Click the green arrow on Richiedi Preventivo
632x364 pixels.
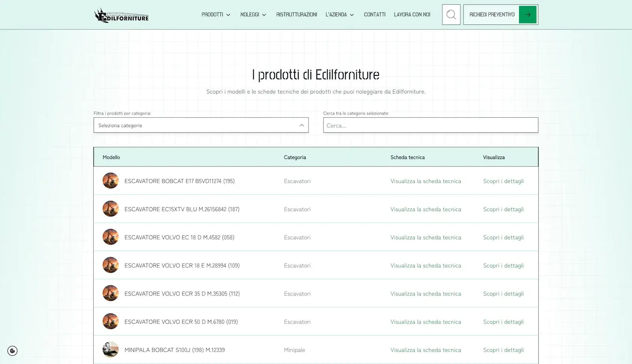click(528, 15)
